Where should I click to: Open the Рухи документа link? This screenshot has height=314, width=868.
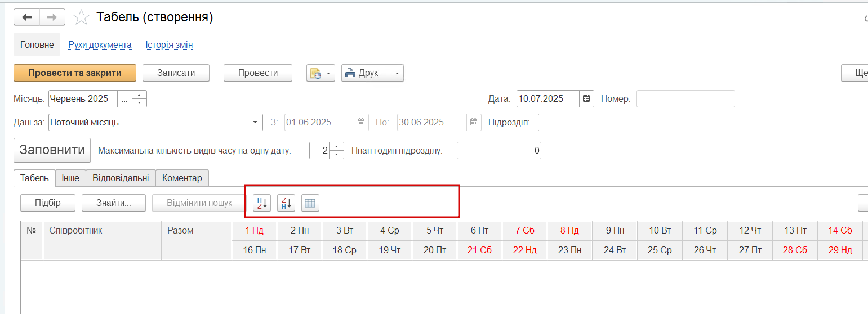pyautogui.click(x=100, y=44)
